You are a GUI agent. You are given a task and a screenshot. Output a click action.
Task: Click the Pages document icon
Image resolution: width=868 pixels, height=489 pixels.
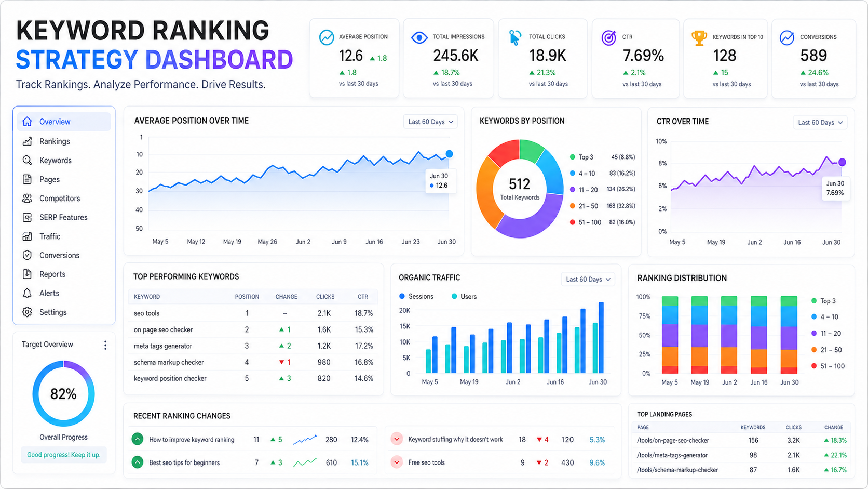point(28,179)
